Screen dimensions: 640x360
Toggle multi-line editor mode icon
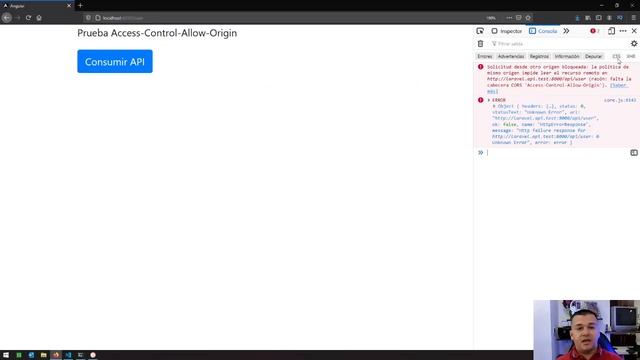pos(634,153)
